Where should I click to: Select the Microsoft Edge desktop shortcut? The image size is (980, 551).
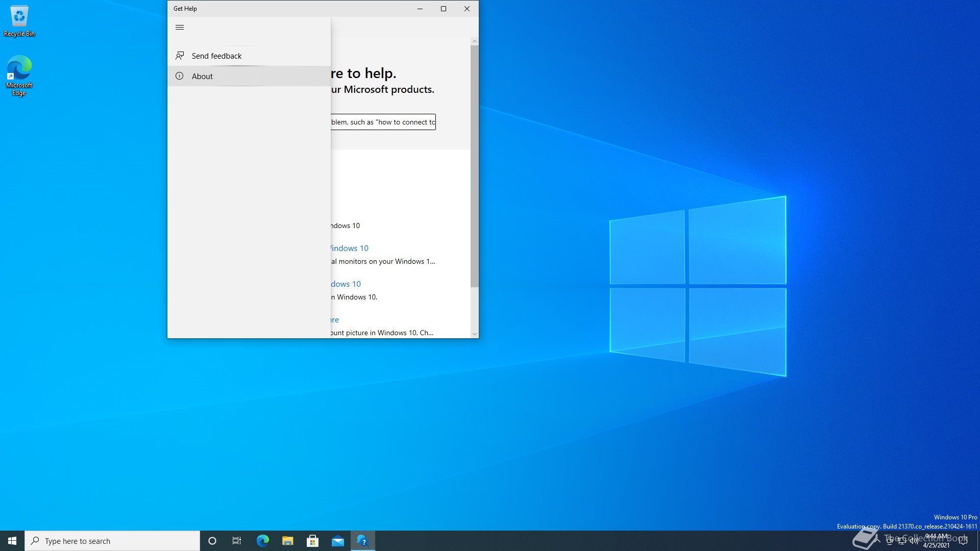tap(19, 76)
